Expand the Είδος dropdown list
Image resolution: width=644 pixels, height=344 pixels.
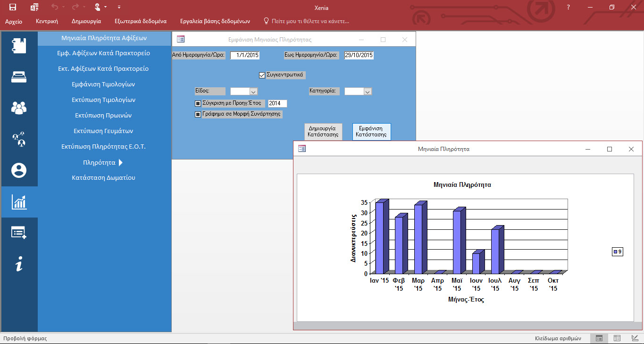pyautogui.click(x=253, y=92)
